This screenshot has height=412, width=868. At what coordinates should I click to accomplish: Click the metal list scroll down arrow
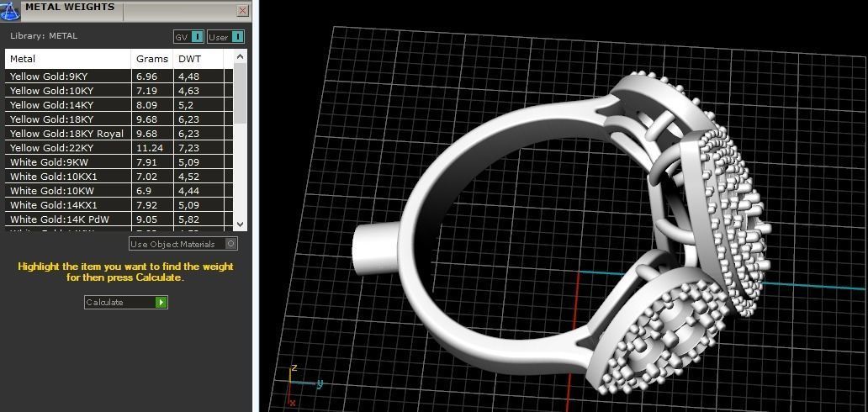click(240, 224)
